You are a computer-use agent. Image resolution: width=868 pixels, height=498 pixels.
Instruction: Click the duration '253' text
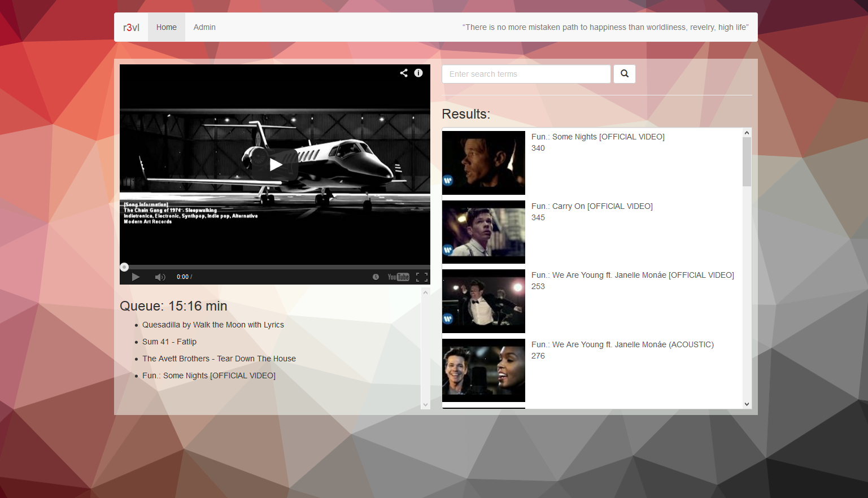point(538,286)
